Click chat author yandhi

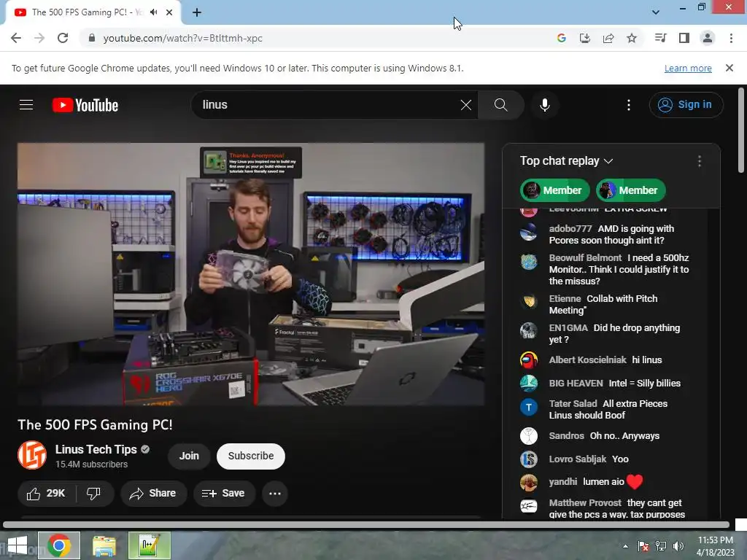point(562,481)
